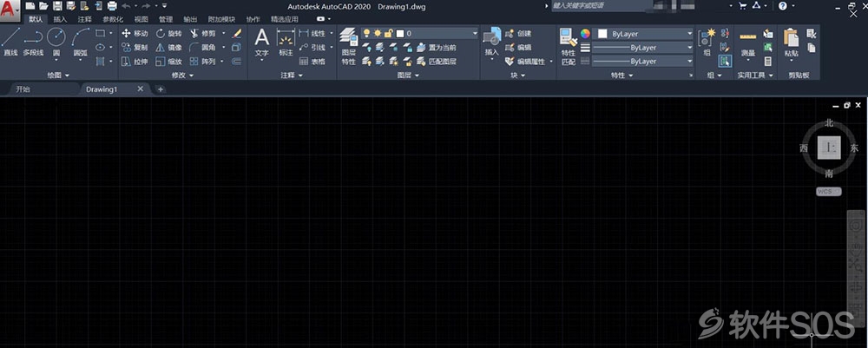Open the 开始 (Start) file tab

point(23,89)
